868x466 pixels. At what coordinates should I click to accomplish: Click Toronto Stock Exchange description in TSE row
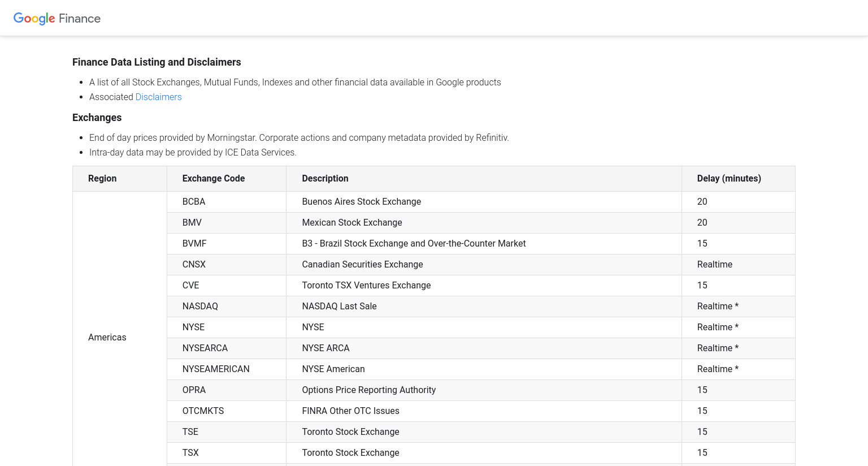350,432
